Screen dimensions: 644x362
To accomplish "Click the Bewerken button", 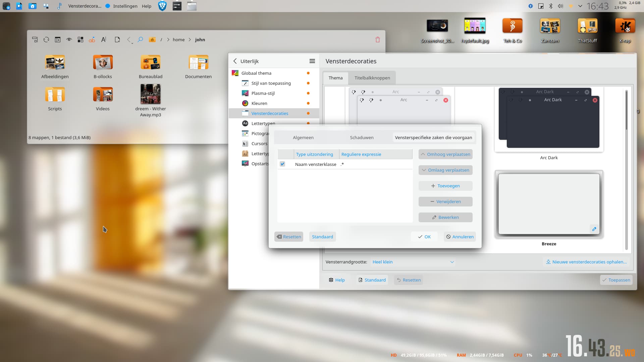I will tap(445, 217).
